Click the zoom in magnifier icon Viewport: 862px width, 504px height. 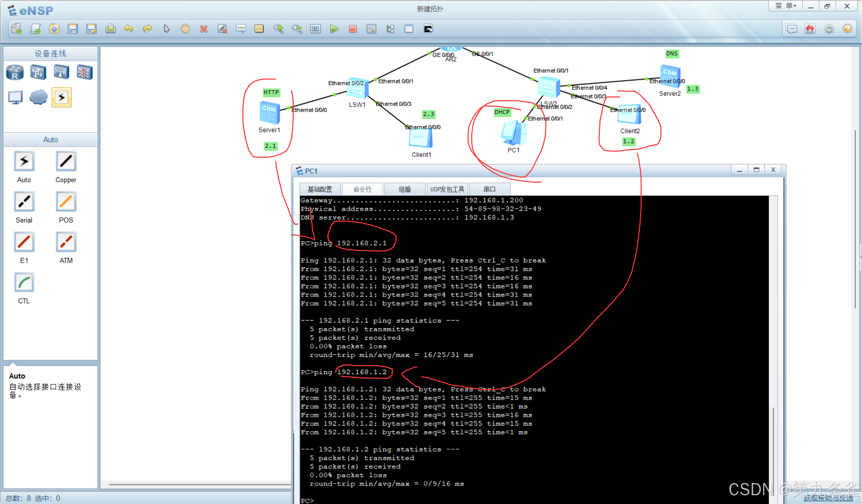[x=278, y=29]
